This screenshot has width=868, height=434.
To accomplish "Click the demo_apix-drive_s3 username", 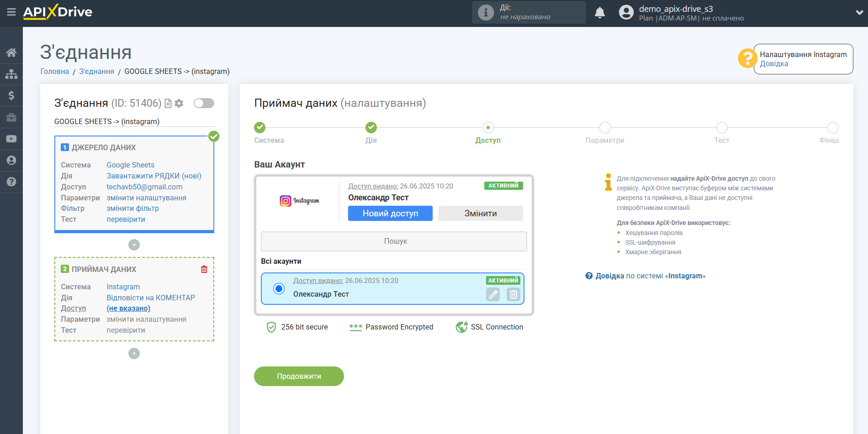I will [x=676, y=9].
